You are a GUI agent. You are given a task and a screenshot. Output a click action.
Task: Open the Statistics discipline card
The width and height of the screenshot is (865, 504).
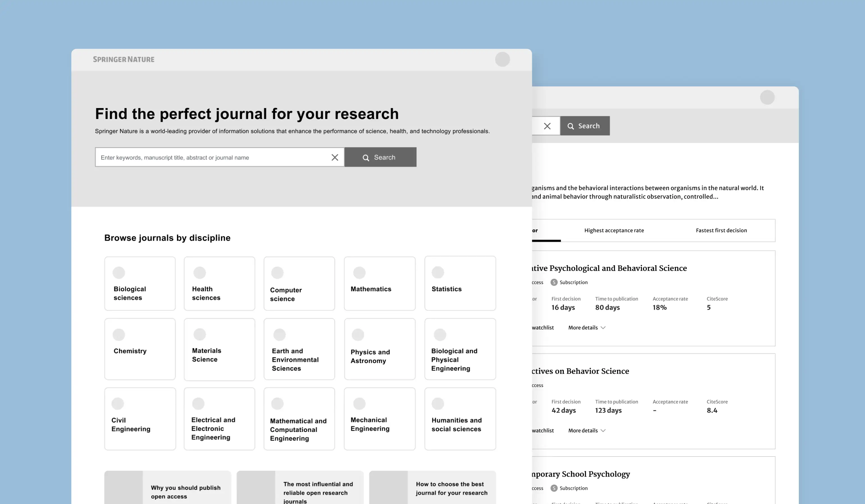tap(460, 283)
